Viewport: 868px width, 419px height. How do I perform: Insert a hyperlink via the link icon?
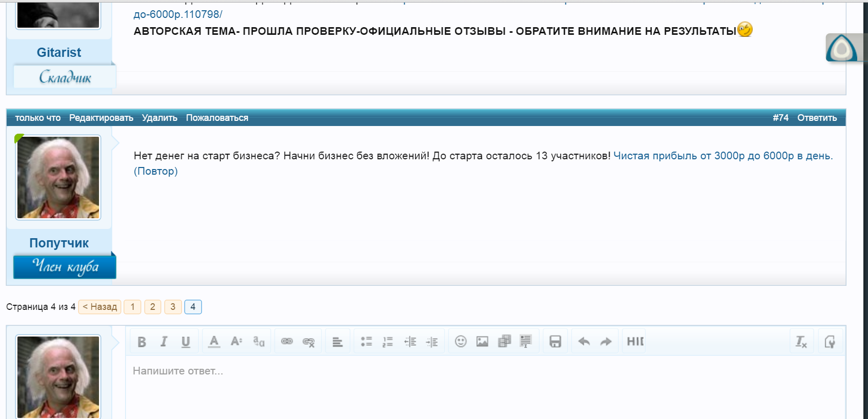pyautogui.click(x=287, y=342)
